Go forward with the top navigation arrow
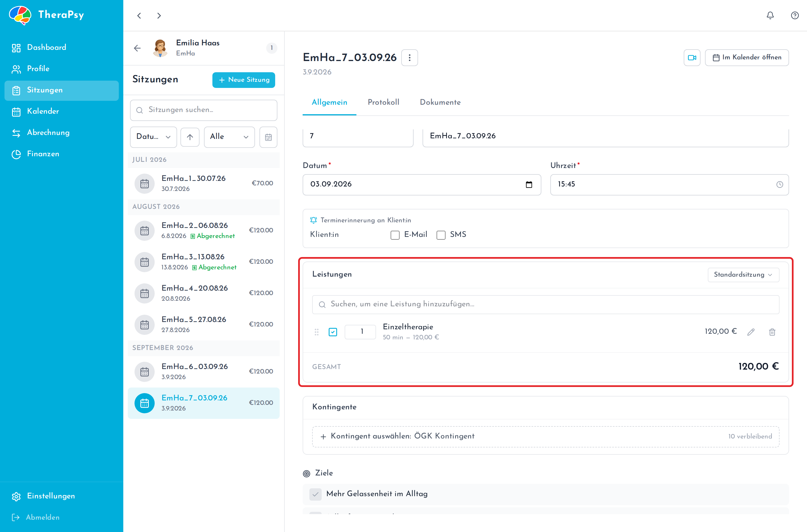 (x=159, y=16)
